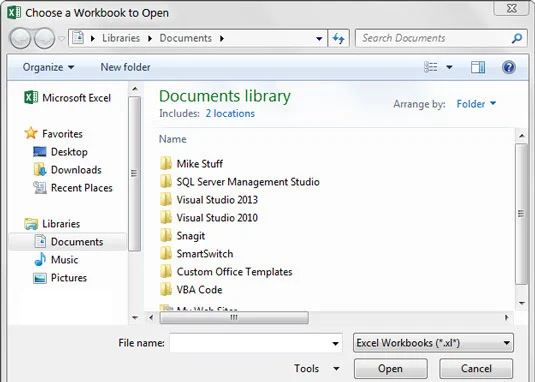Open the Tools menu
Screen dimensions: 535x382
(316, 368)
